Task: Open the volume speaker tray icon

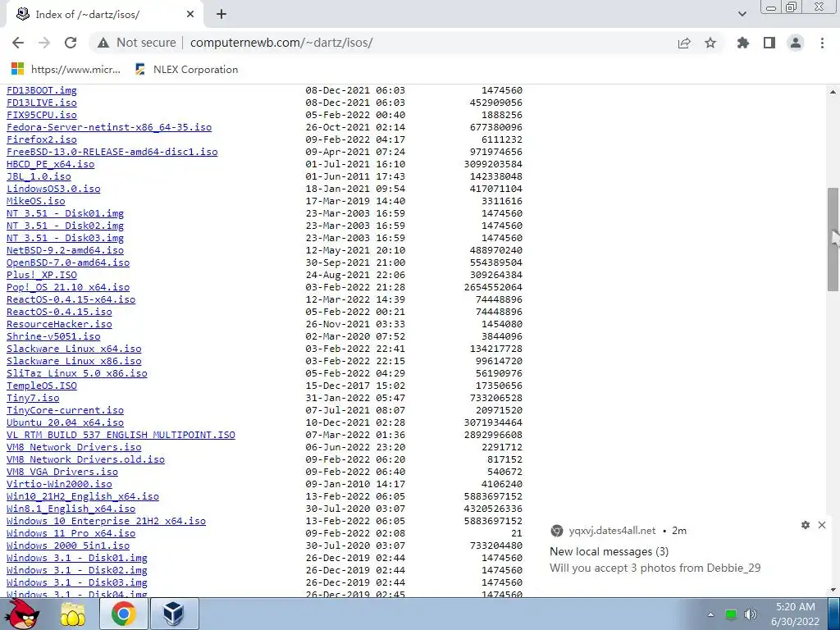Action: (751, 614)
